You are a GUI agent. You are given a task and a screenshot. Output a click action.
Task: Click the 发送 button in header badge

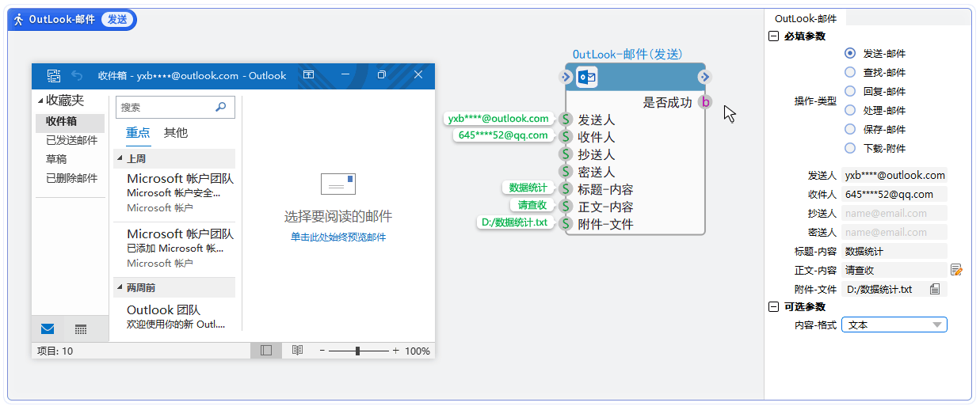117,20
